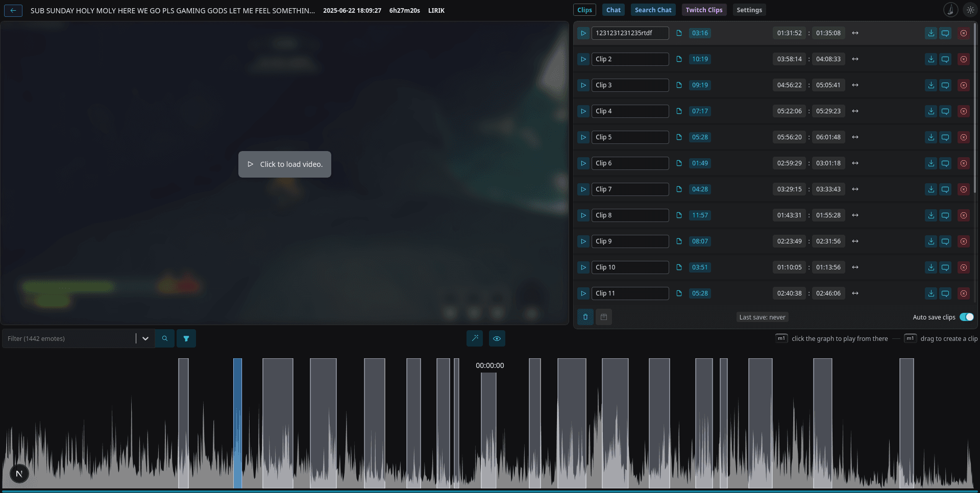Expand the emote filter dropdown arrow
980x493 pixels.
[145, 338]
